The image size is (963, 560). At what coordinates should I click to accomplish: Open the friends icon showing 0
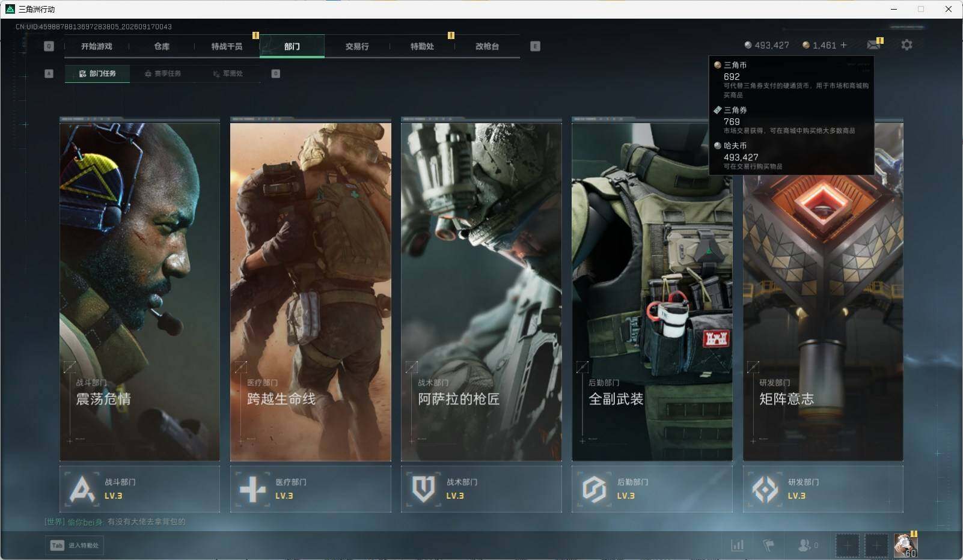pyautogui.click(x=807, y=545)
